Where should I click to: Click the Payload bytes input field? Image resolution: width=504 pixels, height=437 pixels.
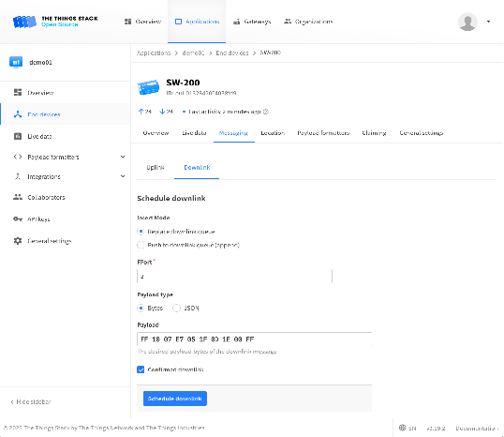pyautogui.click(x=254, y=339)
